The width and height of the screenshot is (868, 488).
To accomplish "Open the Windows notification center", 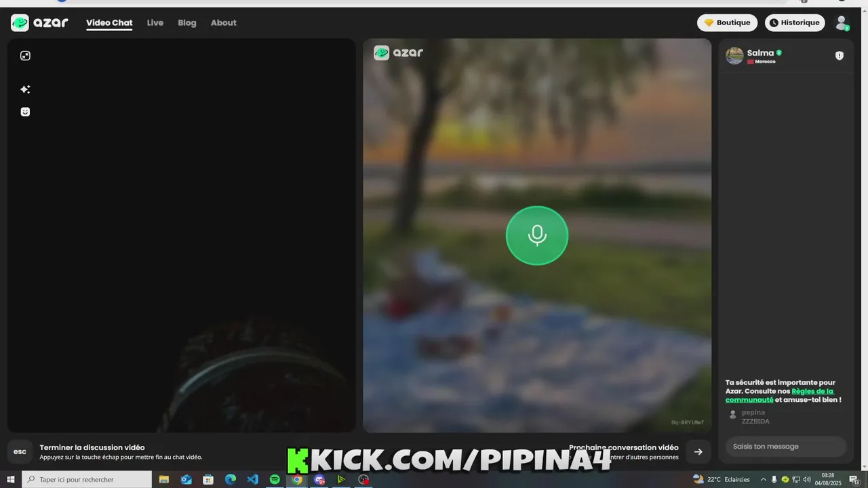I will point(854,479).
